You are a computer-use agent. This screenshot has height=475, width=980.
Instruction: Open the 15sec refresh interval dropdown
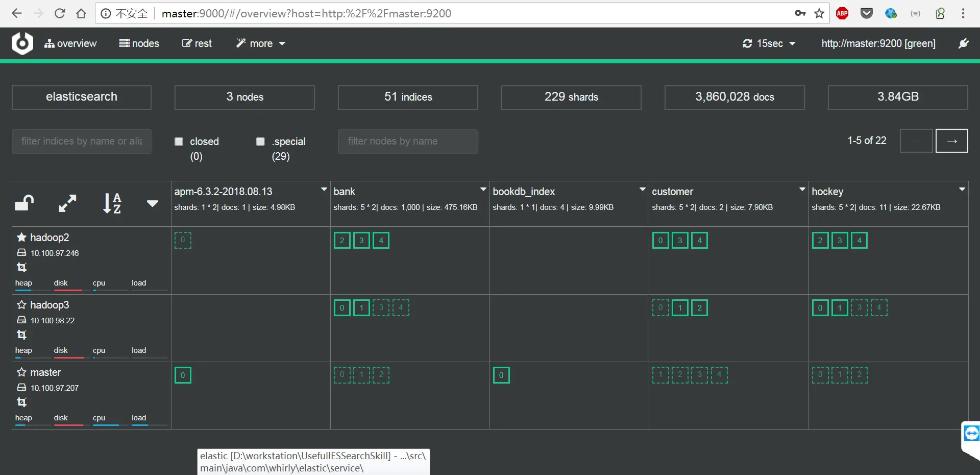click(x=769, y=43)
